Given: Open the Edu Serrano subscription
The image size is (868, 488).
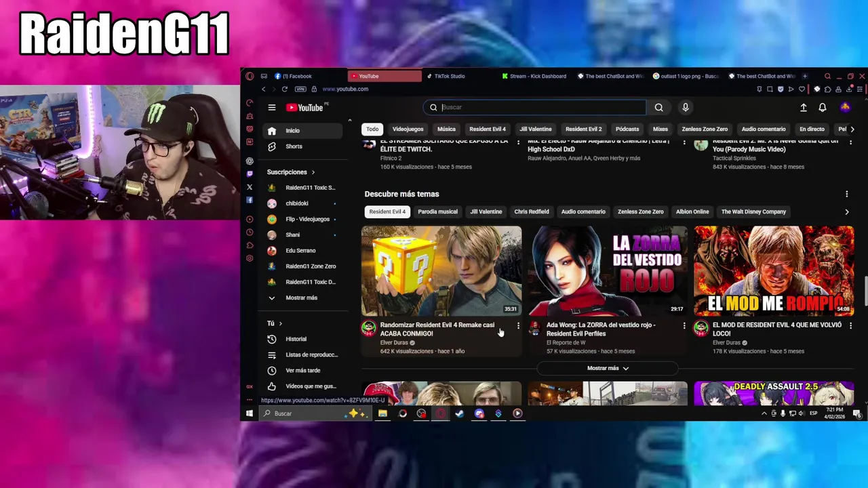Looking at the screenshot, I should point(302,250).
